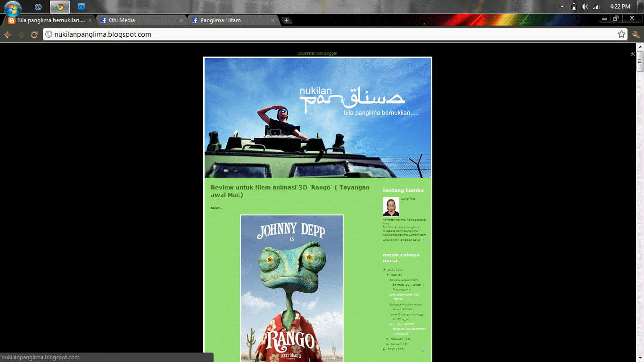The height and width of the screenshot is (362, 644).
Task: Click the battery power tray icon
Action: pyautogui.click(x=574, y=7)
